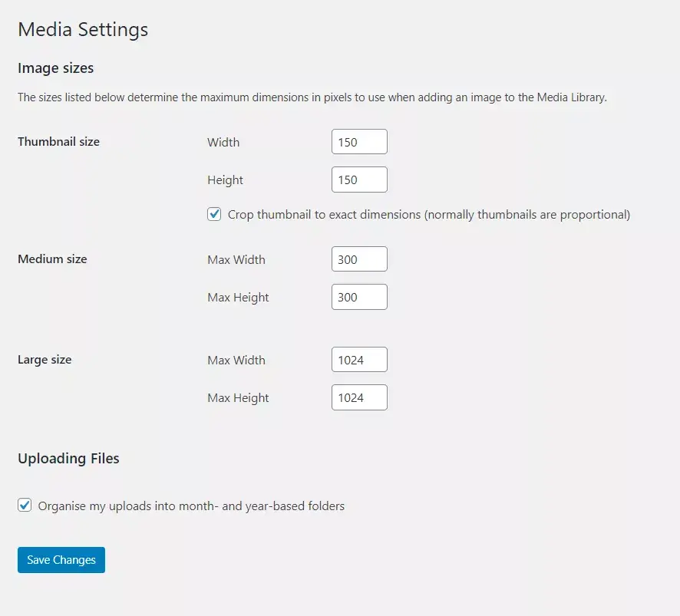Click the Height label under Thumbnail size
Image resolution: width=680 pixels, height=616 pixels.
225,180
